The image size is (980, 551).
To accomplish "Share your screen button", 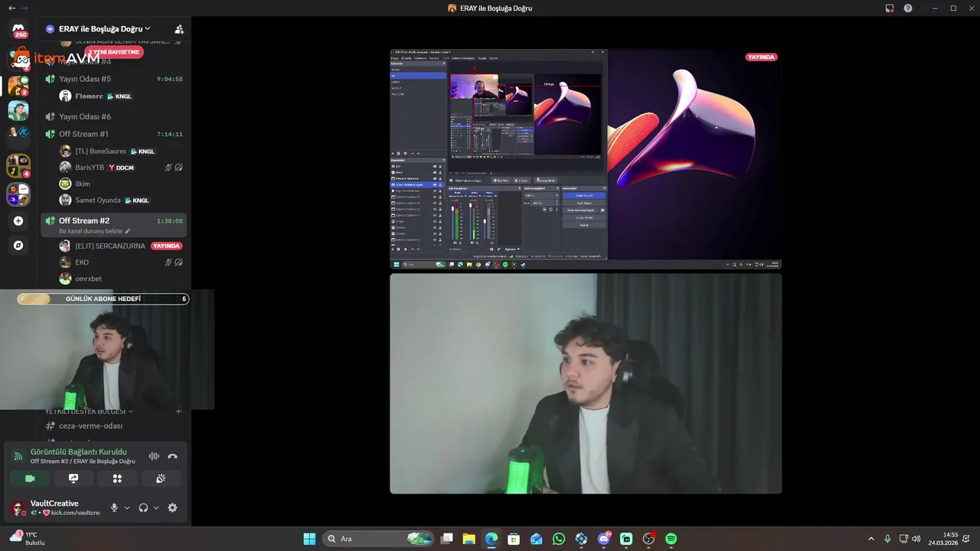I will (x=73, y=478).
